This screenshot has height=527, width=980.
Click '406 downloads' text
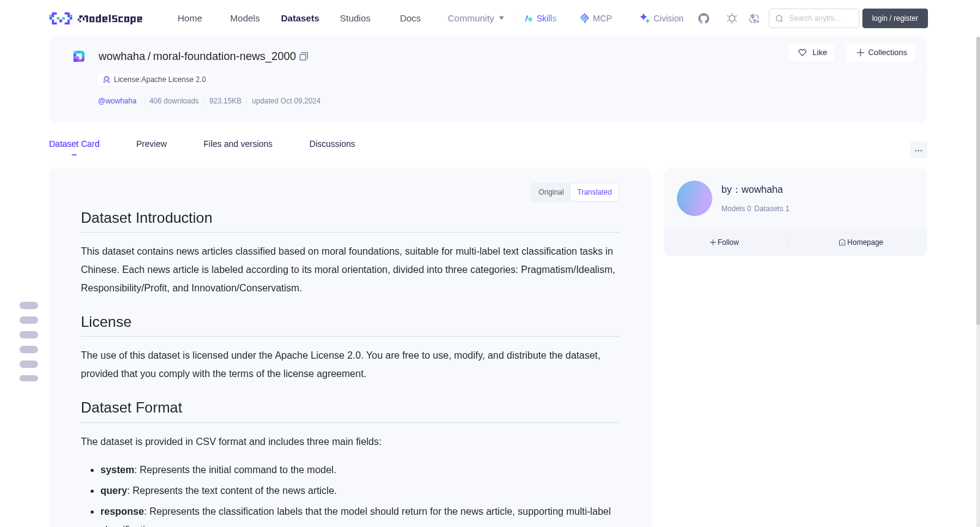tap(174, 101)
